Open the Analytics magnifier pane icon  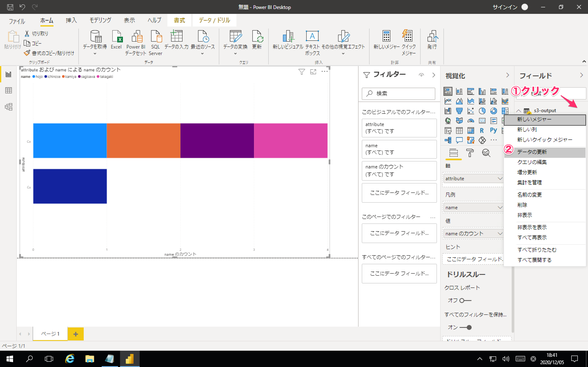486,153
